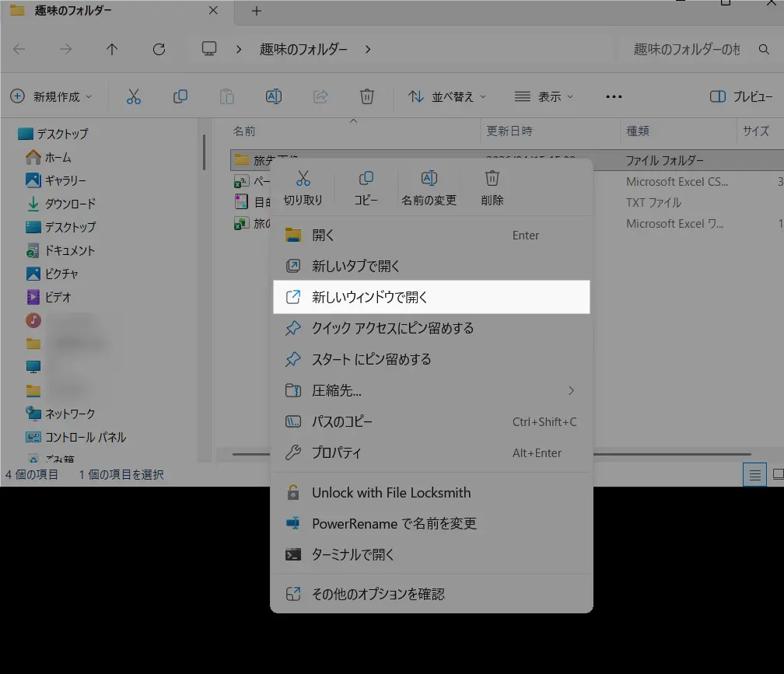The height and width of the screenshot is (674, 784).
Task: Open the 新規作成 dropdown
Action: [x=51, y=96]
